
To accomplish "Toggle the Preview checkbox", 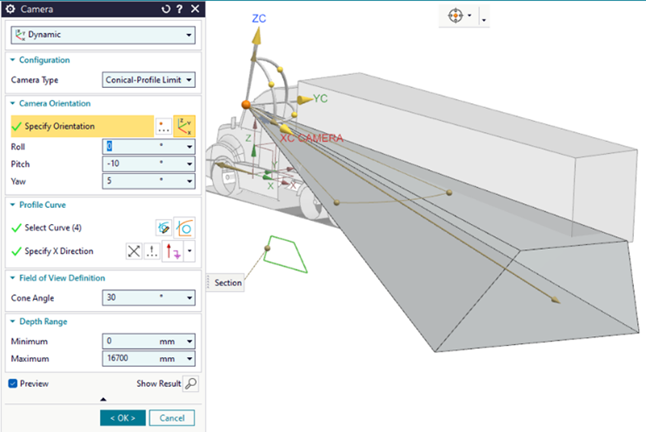I will point(13,383).
